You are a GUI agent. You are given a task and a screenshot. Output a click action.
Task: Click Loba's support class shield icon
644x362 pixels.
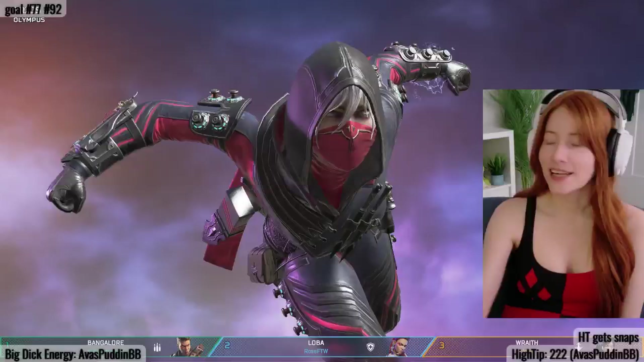370,347
